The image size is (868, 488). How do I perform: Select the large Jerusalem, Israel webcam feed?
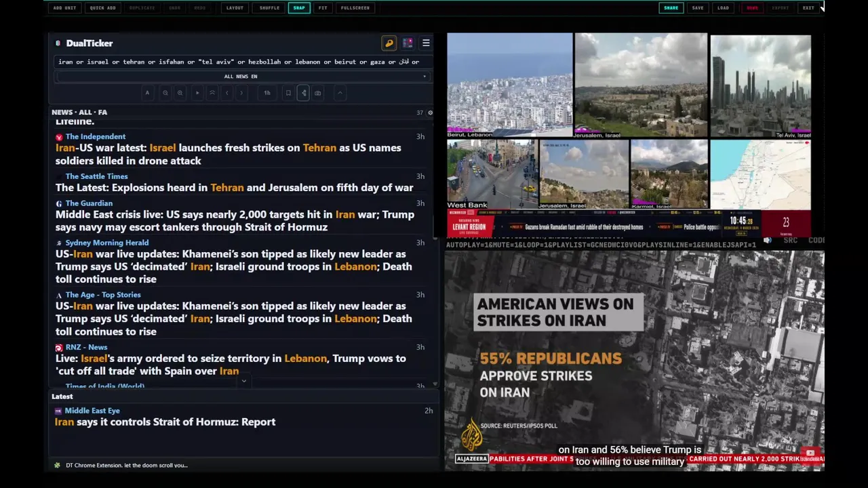click(641, 85)
